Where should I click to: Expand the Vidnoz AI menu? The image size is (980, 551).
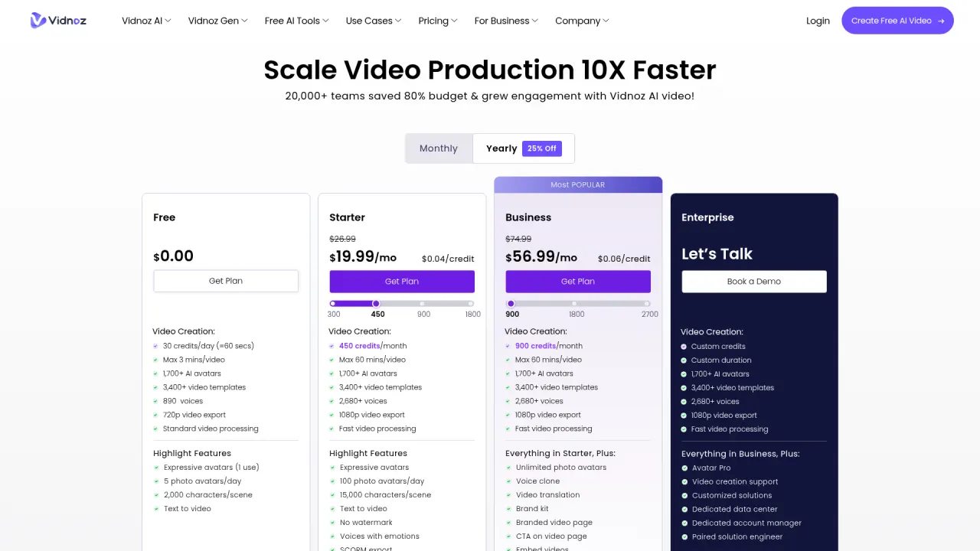tap(146, 21)
